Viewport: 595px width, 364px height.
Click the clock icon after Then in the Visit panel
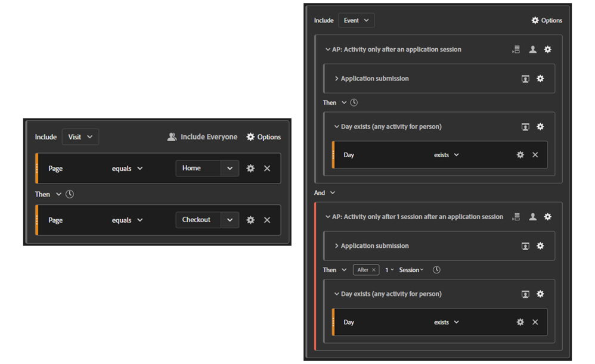click(70, 194)
